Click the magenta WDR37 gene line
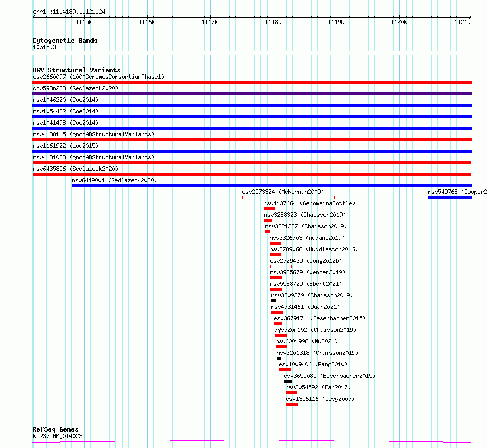487x448 pixels. [x=252, y=441]
